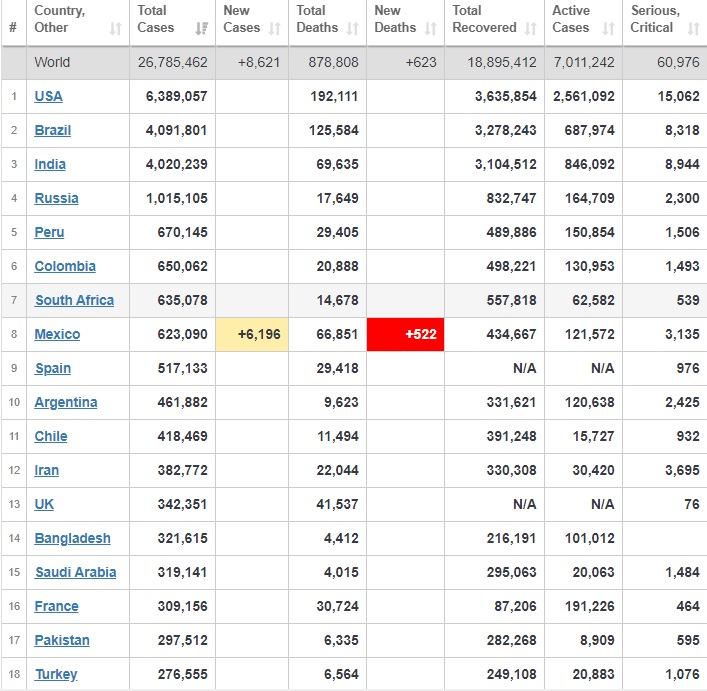The height and width of the screenshot is (691, 707).
Task: Open the USA country link
Action: [48, 96]
